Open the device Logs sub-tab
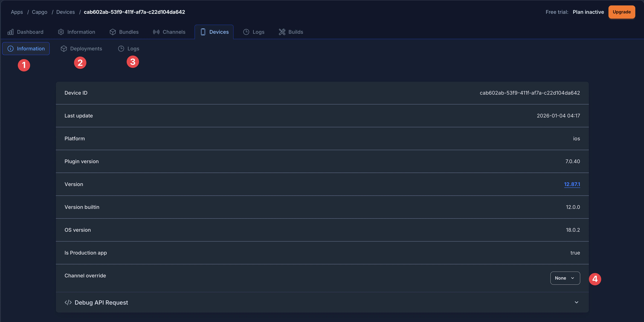Viewport: 644px width, 322px height. tap(133, 49)
